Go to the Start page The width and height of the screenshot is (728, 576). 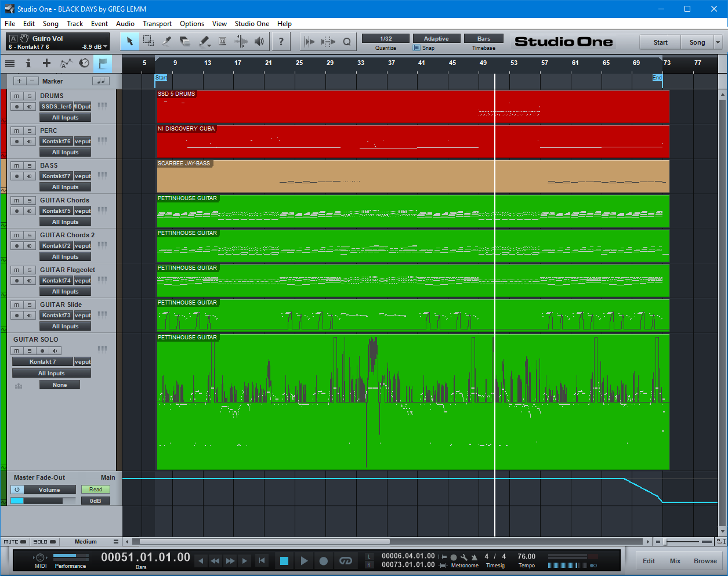click(x=660, y=42)
